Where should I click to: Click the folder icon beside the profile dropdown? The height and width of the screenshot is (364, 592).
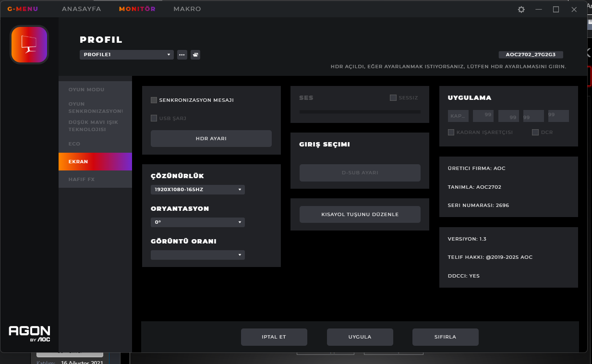195,55
